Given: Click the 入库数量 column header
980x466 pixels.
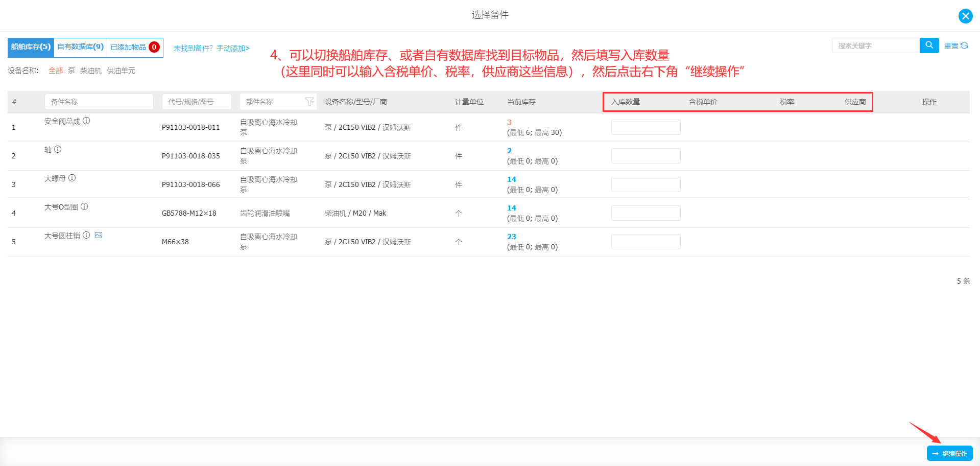Looking at the screenshot, I should pyautogui.click(x=626, y=102).
